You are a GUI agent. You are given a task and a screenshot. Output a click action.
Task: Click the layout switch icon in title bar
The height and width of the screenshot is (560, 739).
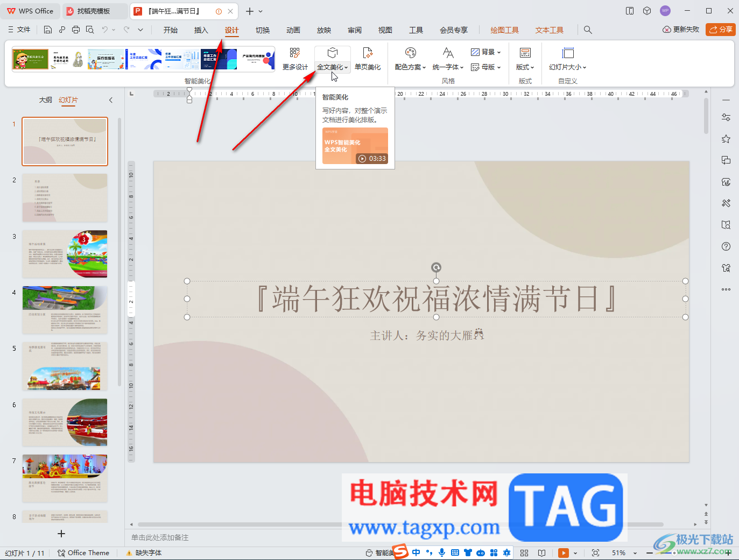coord(630,11)
